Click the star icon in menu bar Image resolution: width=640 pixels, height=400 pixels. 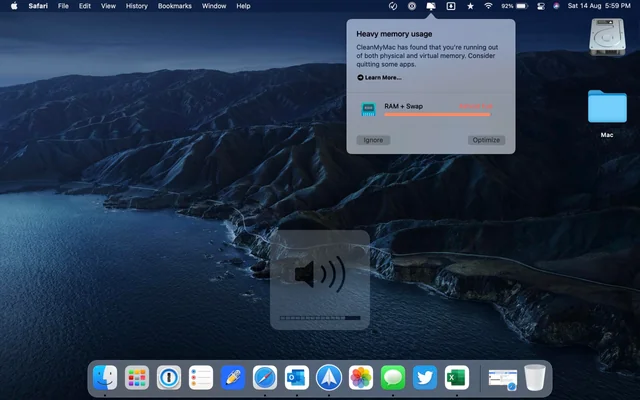coord(470,6)
